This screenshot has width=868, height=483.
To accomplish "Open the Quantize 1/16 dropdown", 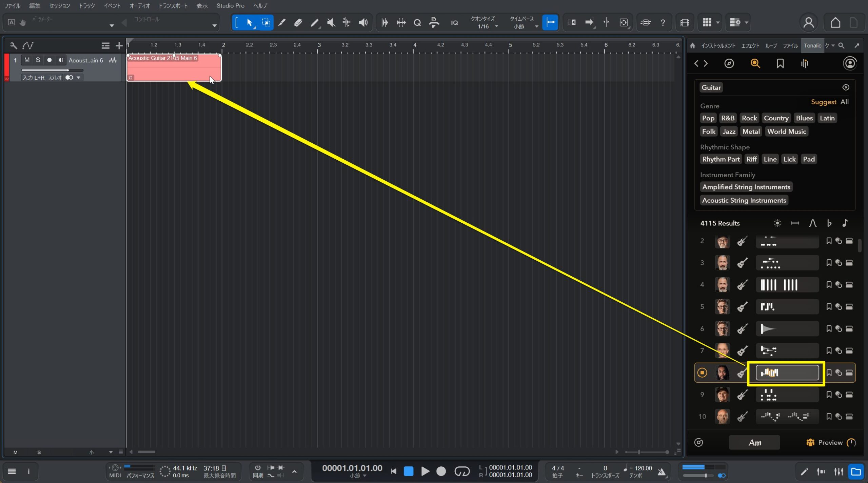I will coord(496,26).
